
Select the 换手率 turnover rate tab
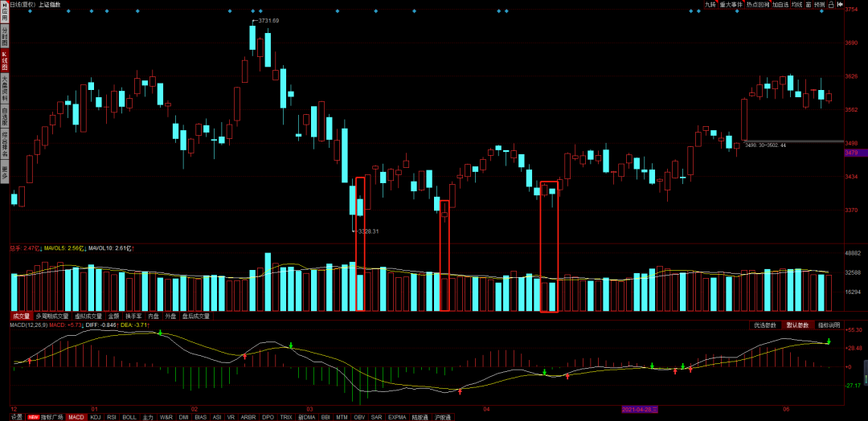point(133,317)
